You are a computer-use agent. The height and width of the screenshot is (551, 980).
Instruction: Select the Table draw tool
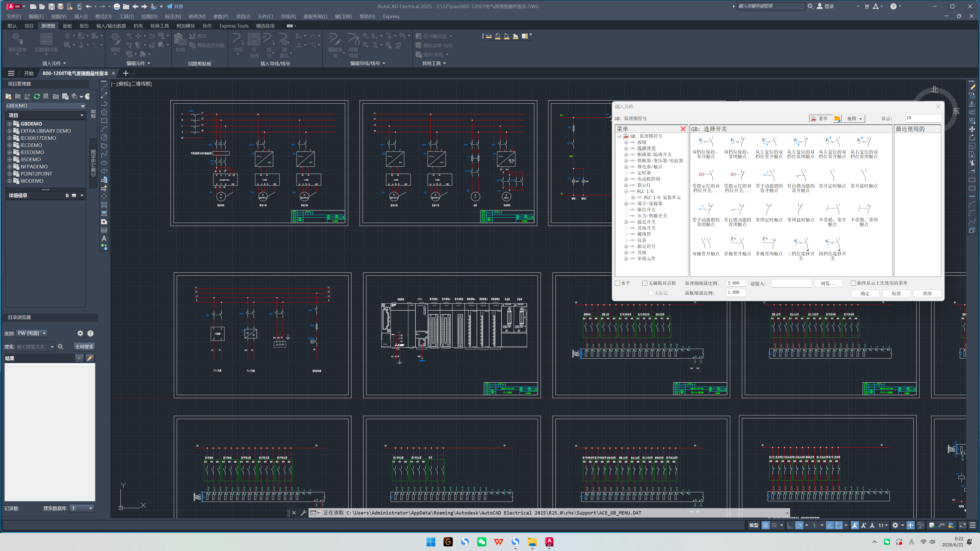pyautogui.click(x=104, y=230)
